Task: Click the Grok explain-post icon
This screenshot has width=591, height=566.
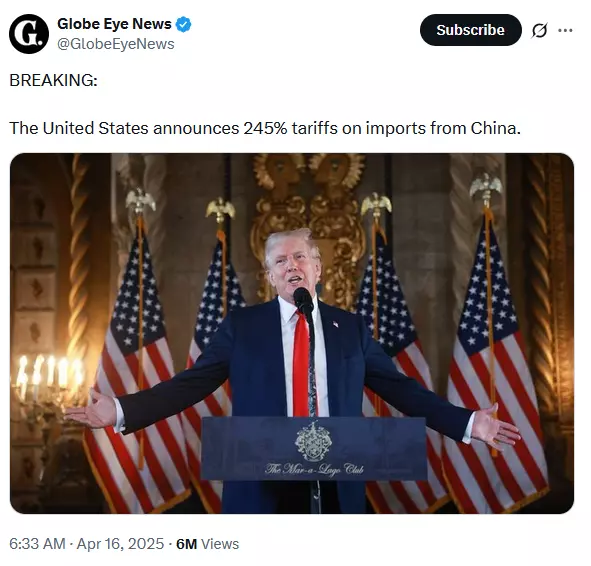Action: pos(539,30)
